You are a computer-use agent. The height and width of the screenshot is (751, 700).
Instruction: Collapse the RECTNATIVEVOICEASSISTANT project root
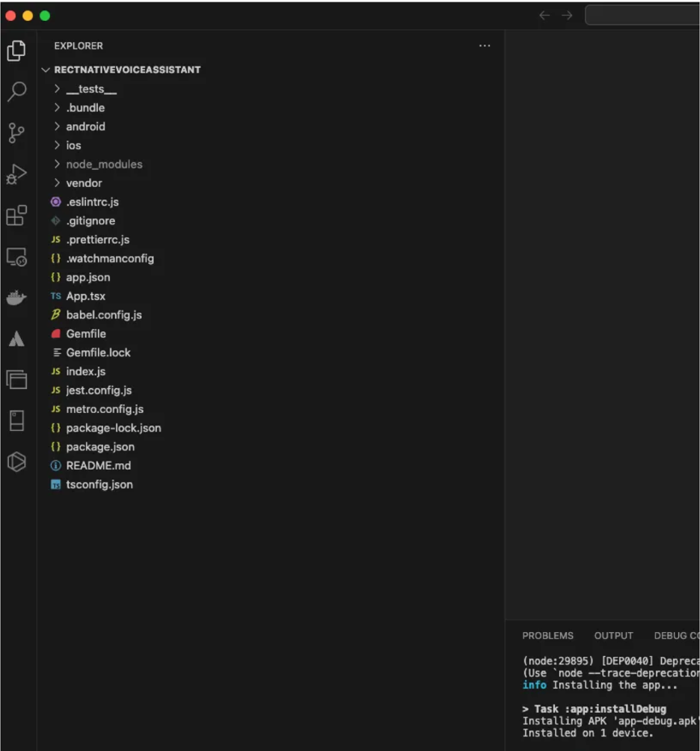click(x=127, y=70)
